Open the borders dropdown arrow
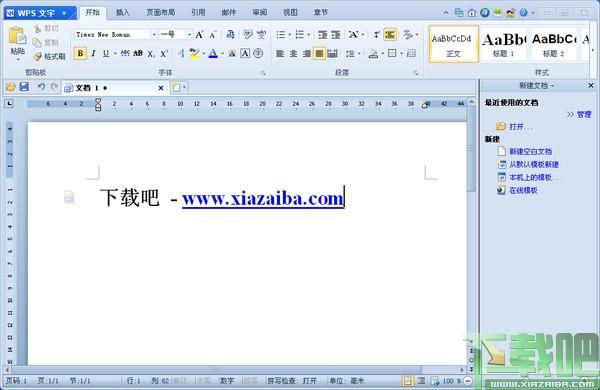Screen dimensions: 600x390 (x=401, y=54)
